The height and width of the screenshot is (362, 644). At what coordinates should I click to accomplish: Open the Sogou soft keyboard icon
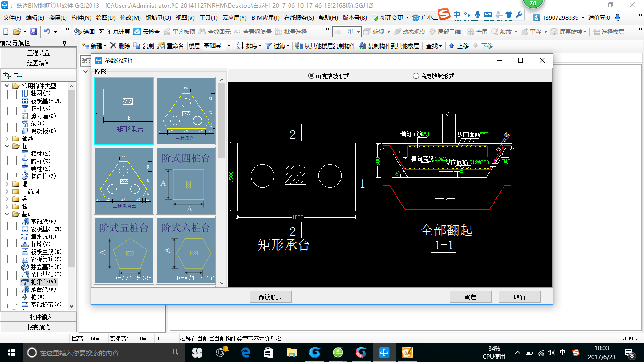click(x=488, y=15)
